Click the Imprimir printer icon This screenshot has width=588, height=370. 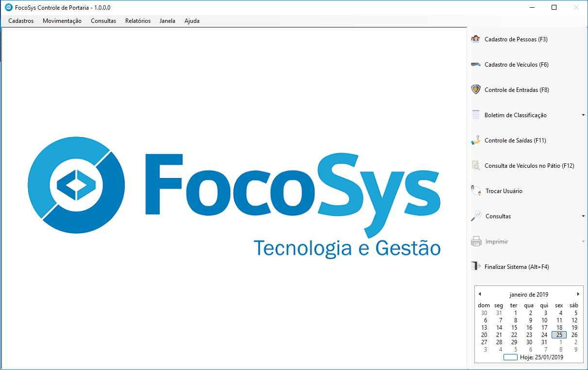476,242
